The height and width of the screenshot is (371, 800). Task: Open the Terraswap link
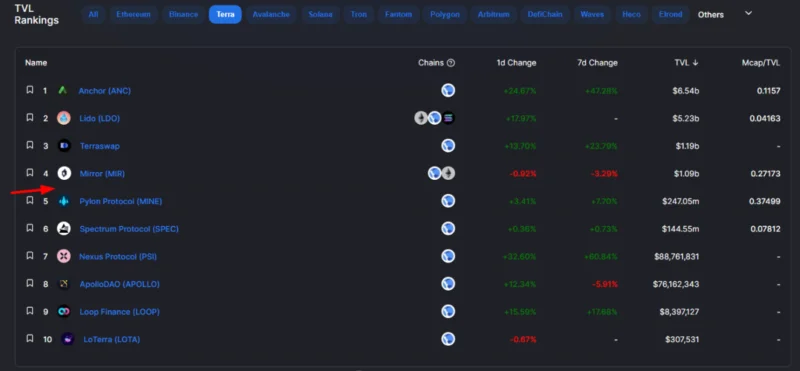click(100, 146)
